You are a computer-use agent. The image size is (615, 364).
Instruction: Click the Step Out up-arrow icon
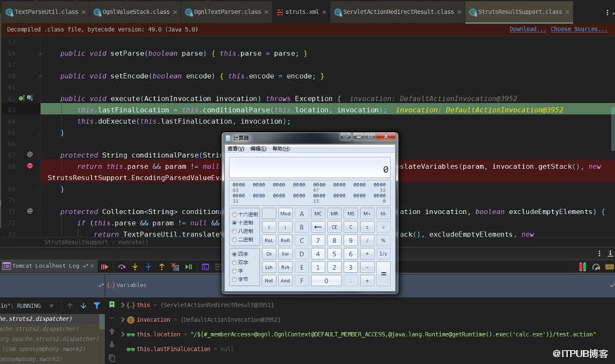pyautogui.click(x=162, y=267)
